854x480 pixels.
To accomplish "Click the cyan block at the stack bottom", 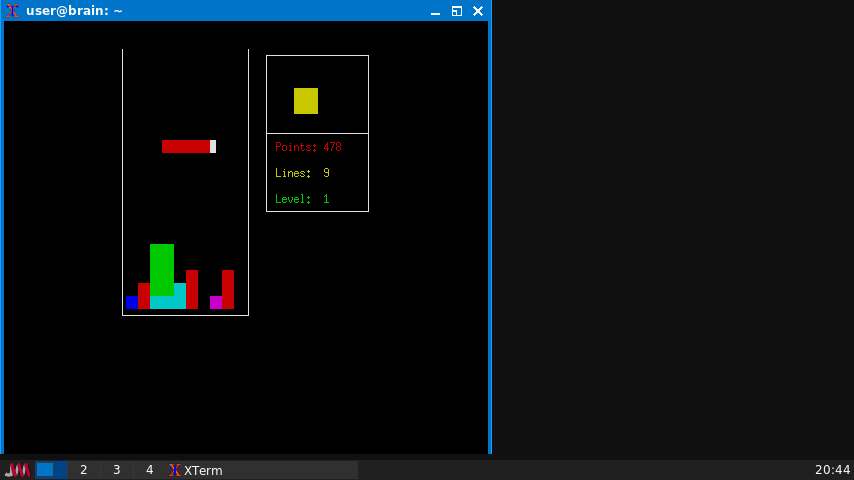I will point(168,302).
